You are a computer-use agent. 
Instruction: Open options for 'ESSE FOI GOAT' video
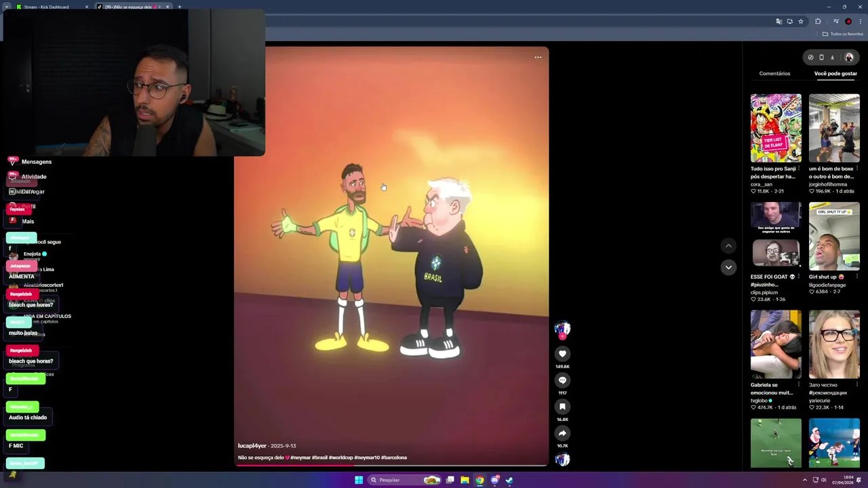pos(799,277)
